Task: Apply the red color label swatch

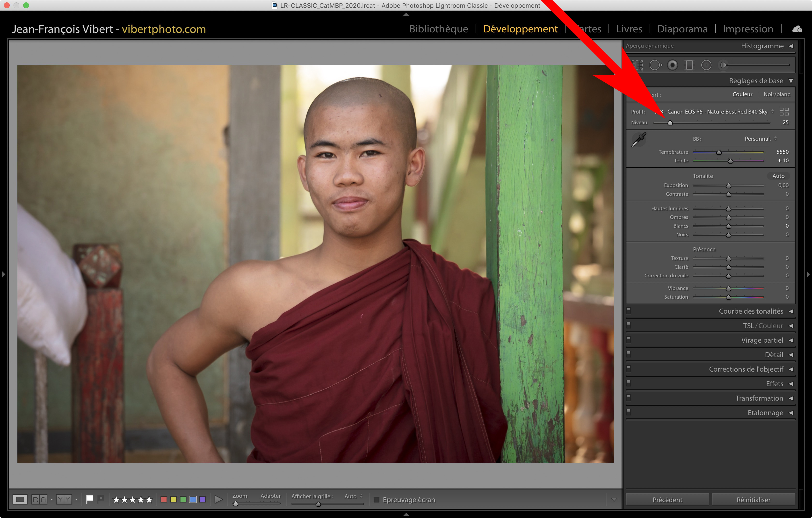Action: [164, 499]
